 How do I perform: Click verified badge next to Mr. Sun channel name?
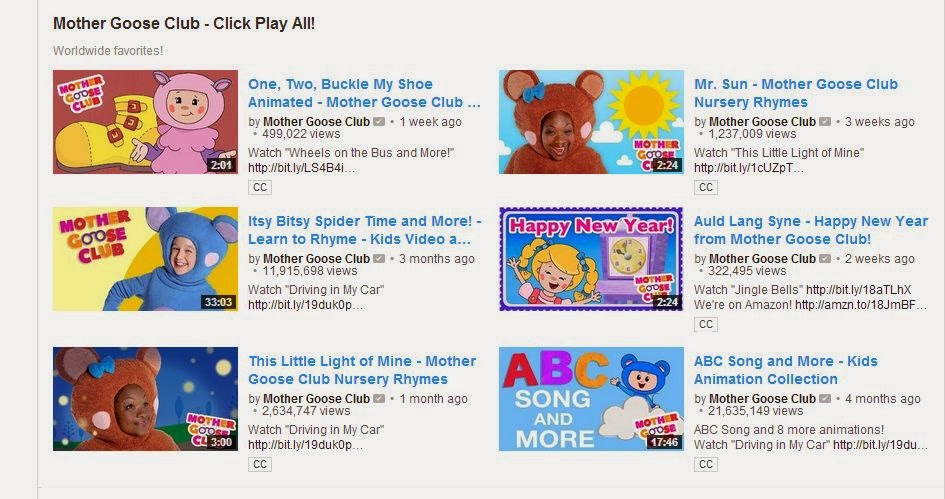(x=825, y=122)
